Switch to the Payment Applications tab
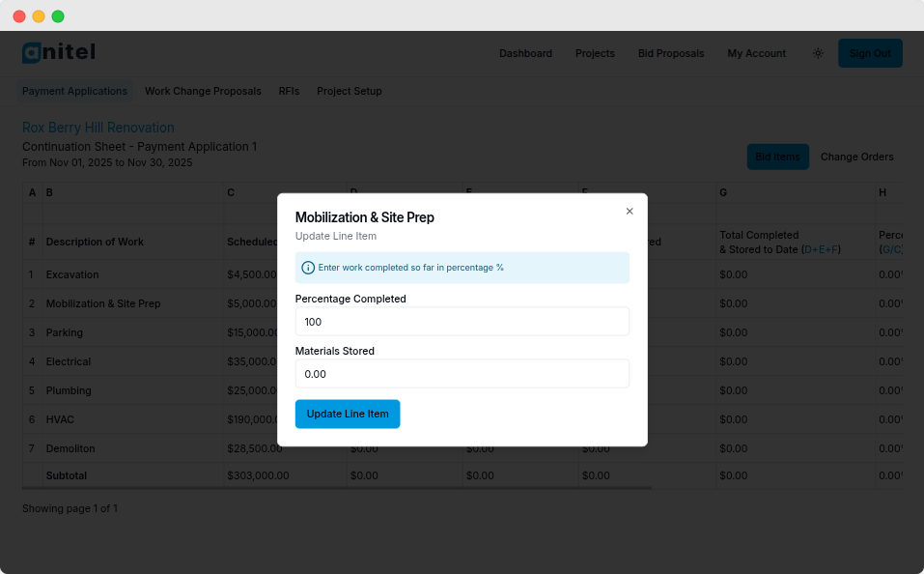Screen dimensions: 924x574 point(74,91)
